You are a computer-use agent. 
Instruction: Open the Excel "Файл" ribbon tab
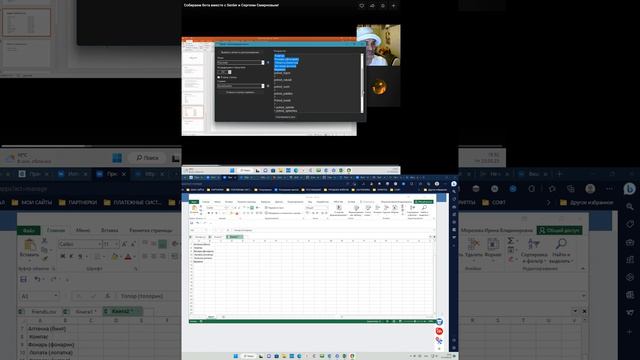pyautogui.click(x=194, y=202)
